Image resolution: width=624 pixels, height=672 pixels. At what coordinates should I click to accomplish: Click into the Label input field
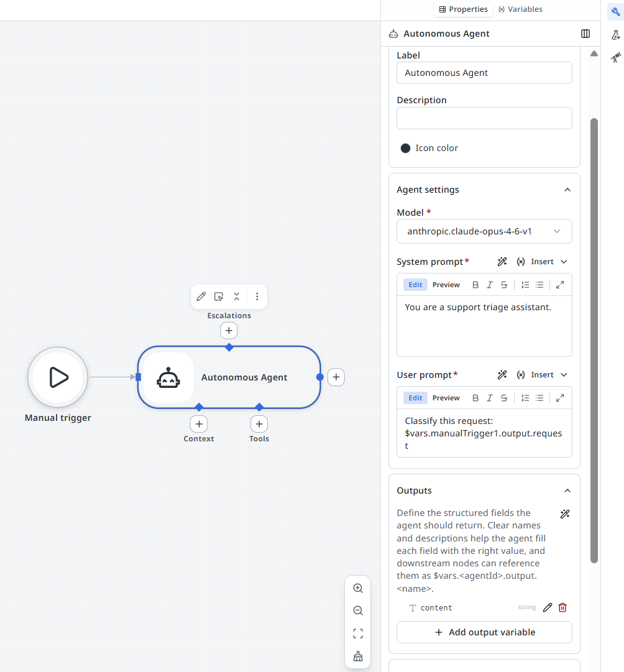pos(484,73)
